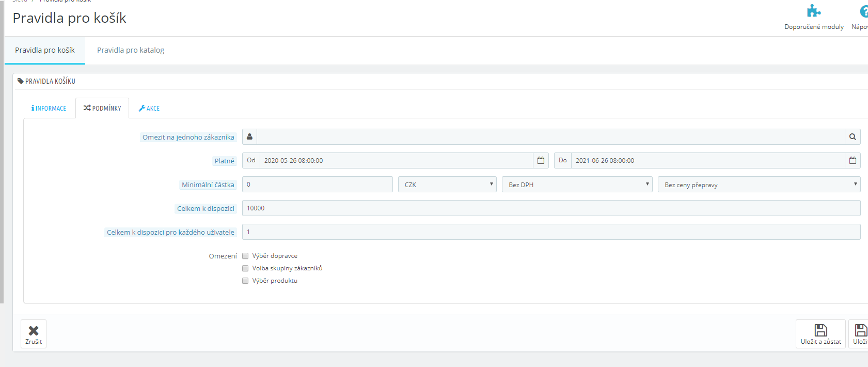Click the Do date field 2021-06-26
The width and height of the screenshot is (868, 367).
[x=708, y=161]
